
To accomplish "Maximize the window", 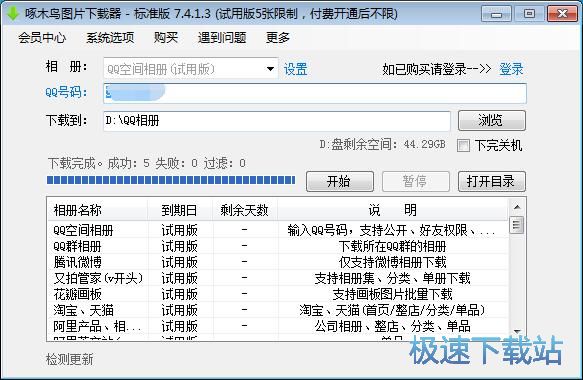I will (x=529, y=14).
